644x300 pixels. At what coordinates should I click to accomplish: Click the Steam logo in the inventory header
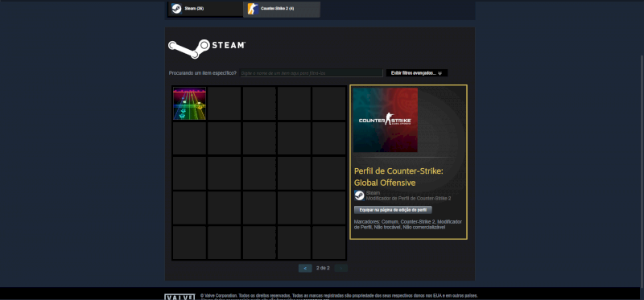point(207,48)
